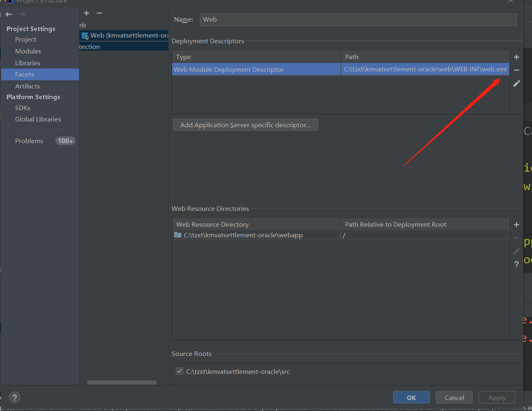
Task: Go forward with the right arrow icon
Action: pyautogui.click(x=22, y=14)
